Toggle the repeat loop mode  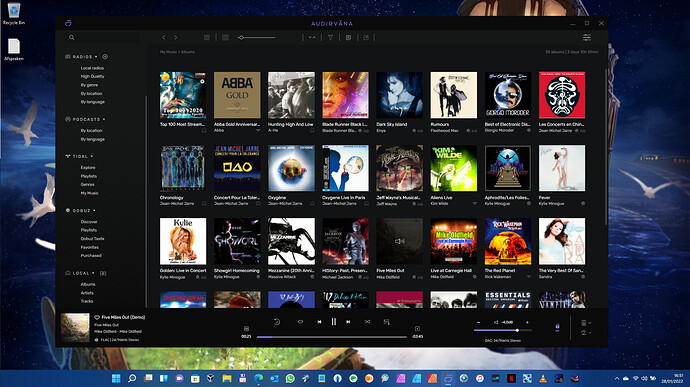[x=300, y=322]
